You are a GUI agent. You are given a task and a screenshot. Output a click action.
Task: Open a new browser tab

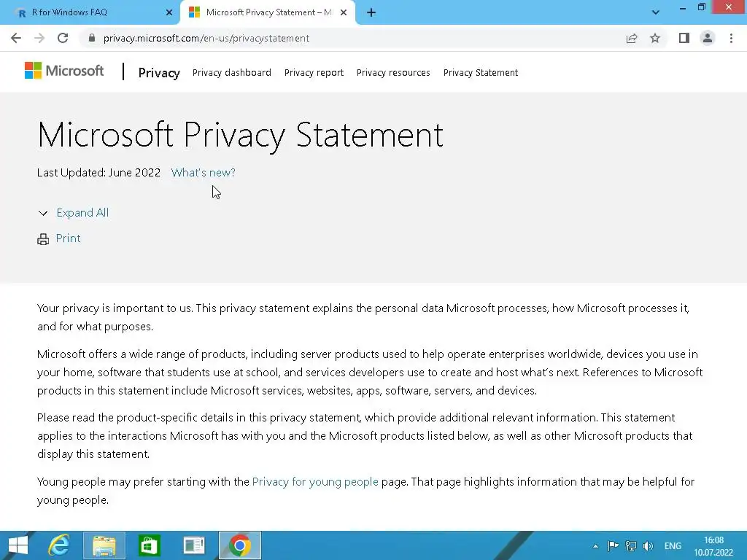point(371,13)
